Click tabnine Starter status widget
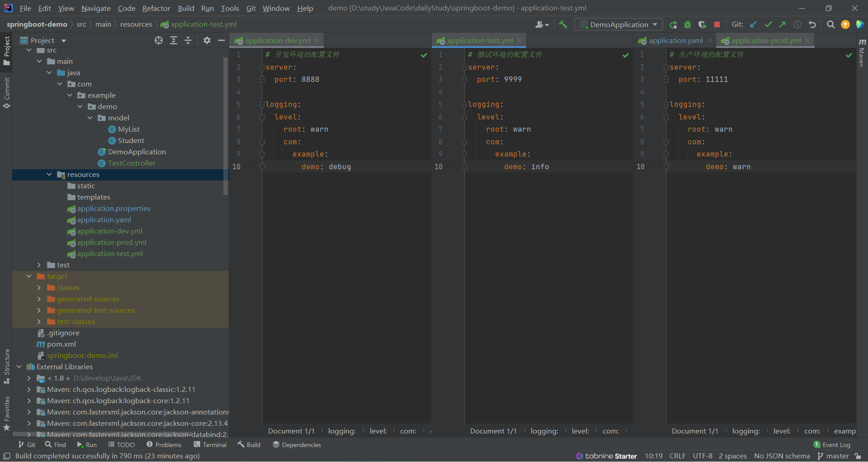Viewport: 868px width, 462px height. [606, 456]
